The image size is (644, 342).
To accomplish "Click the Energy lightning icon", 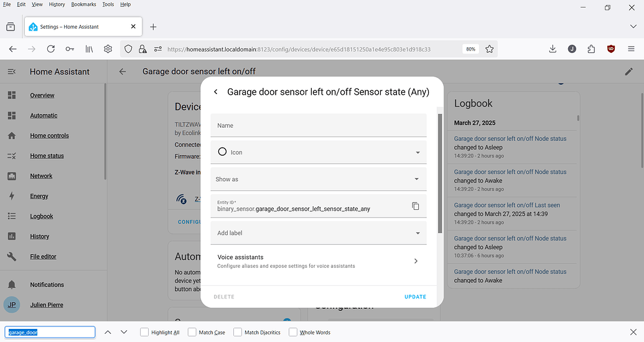I will [x=11, y=196].
